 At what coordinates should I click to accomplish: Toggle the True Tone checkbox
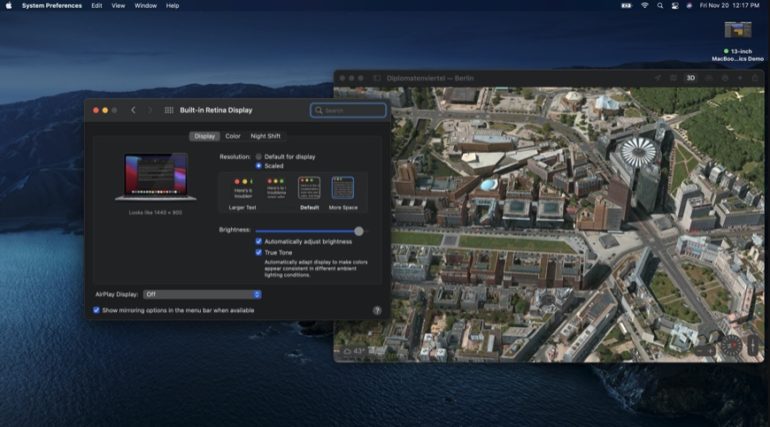coord(259,252)
